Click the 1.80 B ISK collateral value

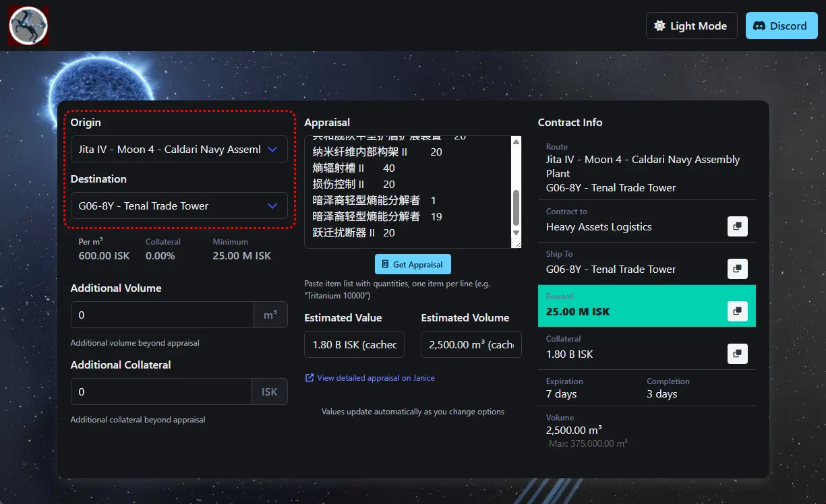click(x=570, y=354)
